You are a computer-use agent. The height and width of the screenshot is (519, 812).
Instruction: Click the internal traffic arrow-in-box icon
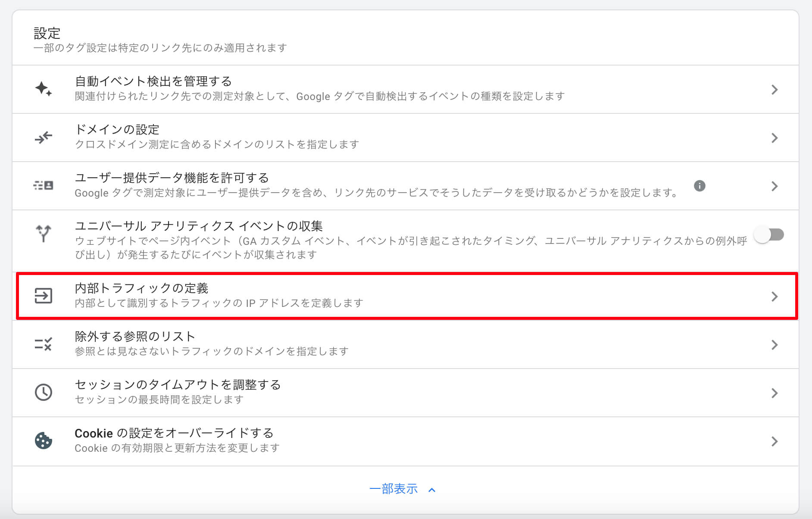(44, 296)
